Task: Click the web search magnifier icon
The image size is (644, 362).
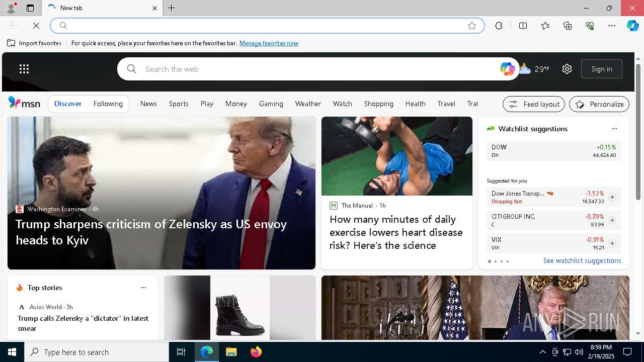Action: point(132,69)
